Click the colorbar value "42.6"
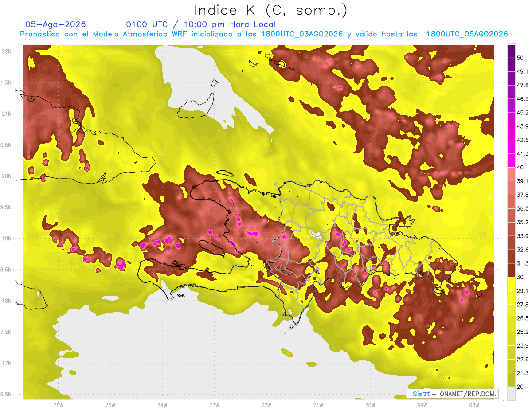Screen dimensions: 532x411 [x=522, y=140]
